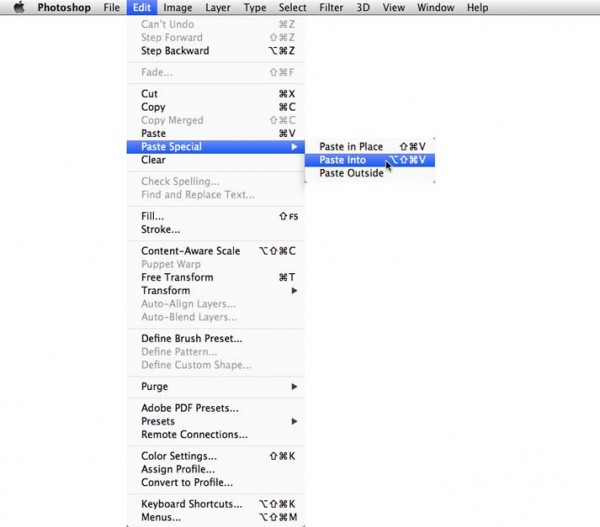Image resolution: width=600 pixels, height=527 pixels.
Task: Open the Photoshop application menu
Action: point(65,7)
